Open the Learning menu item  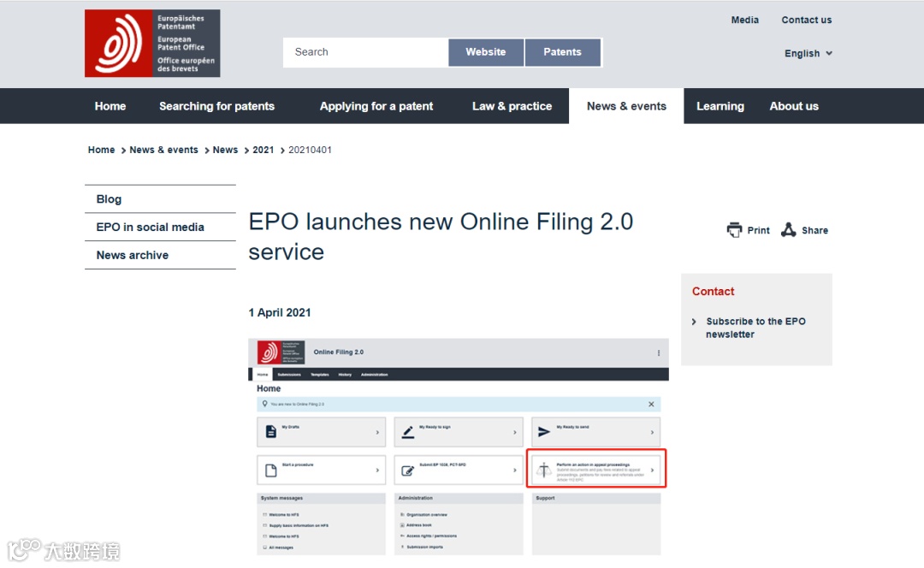coord(720,106)
